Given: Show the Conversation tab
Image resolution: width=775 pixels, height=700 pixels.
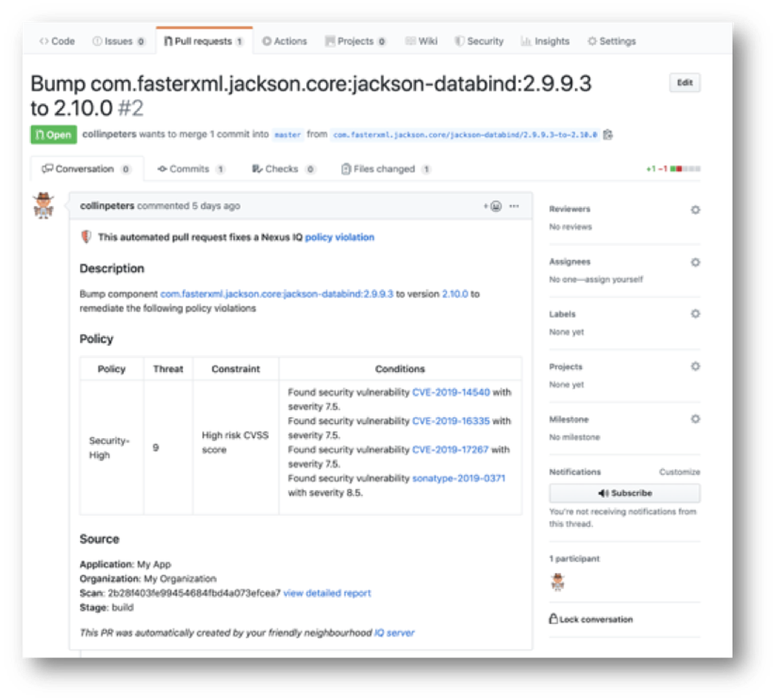Looking at the screenshot, I should (x=87, y=169).
